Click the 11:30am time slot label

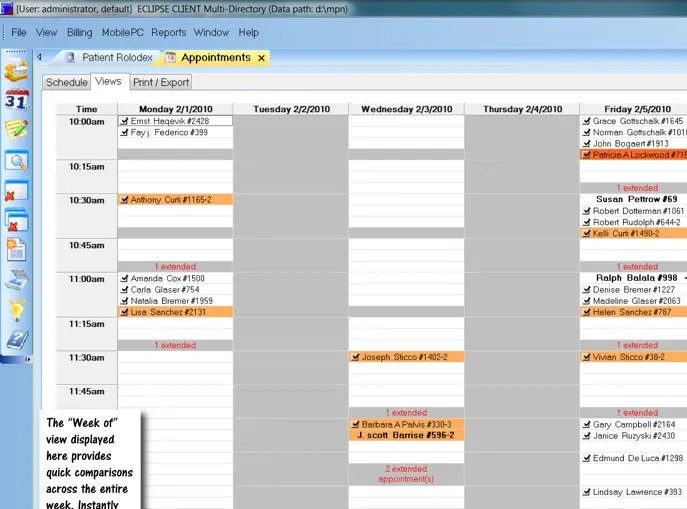(86, 357)
